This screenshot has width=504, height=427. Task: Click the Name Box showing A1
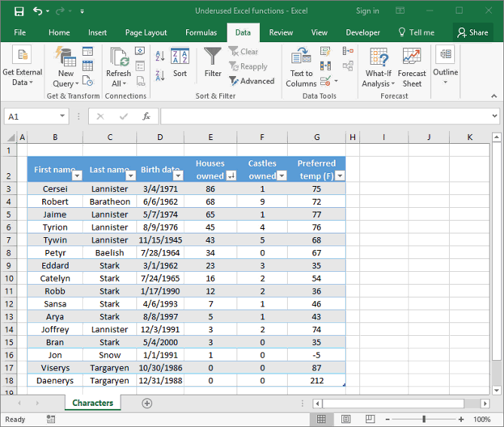32,117
